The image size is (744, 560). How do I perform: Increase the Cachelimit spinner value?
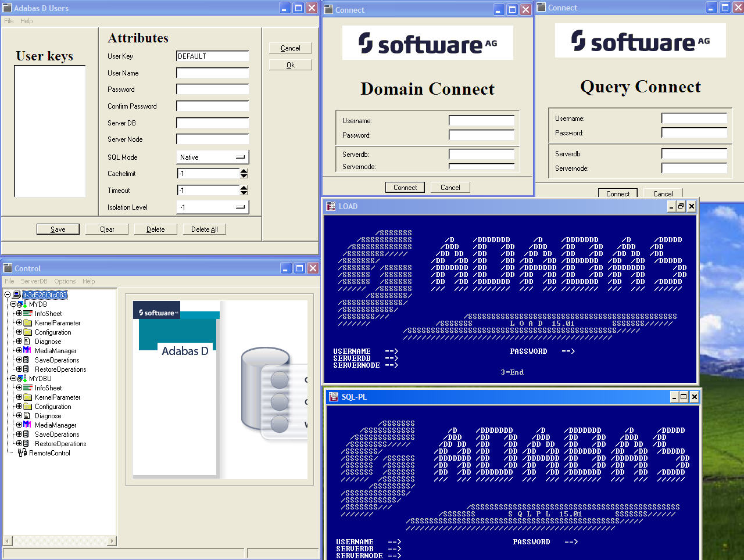(244, 171)
